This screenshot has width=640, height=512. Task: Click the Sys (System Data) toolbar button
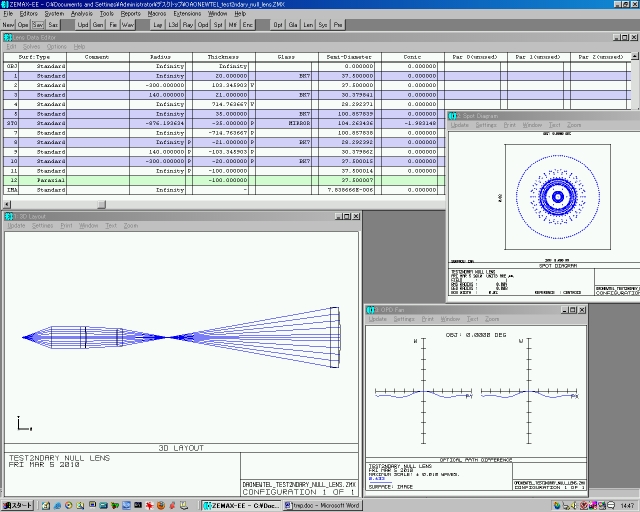323,25
